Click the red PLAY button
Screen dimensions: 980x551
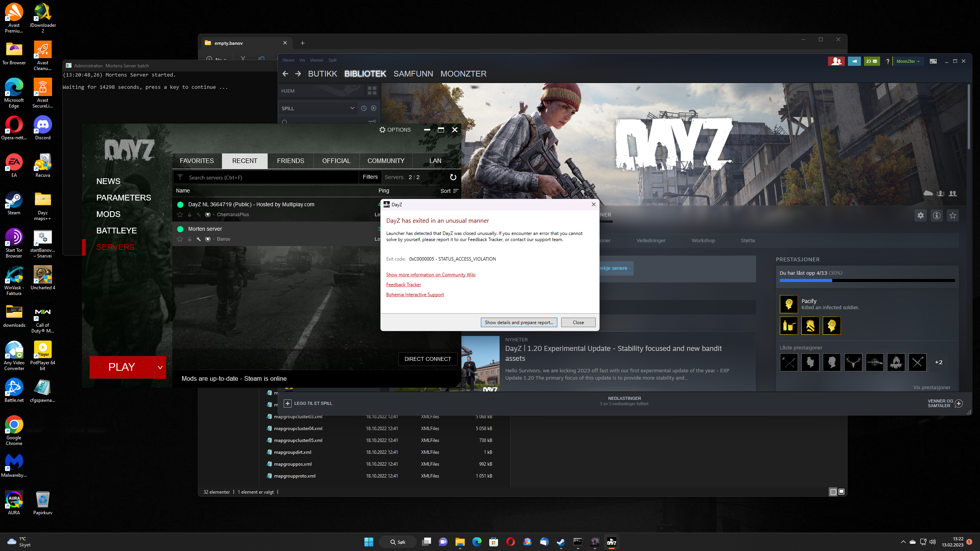tap(122, 367)
